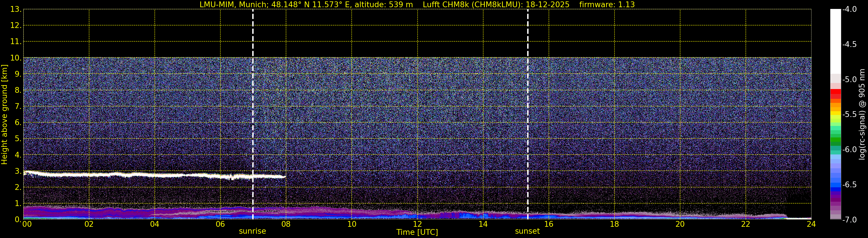Viewport: 868px width, 238px height.
Task: Click the "24" time axis tick label
Action: click(811, 224)
